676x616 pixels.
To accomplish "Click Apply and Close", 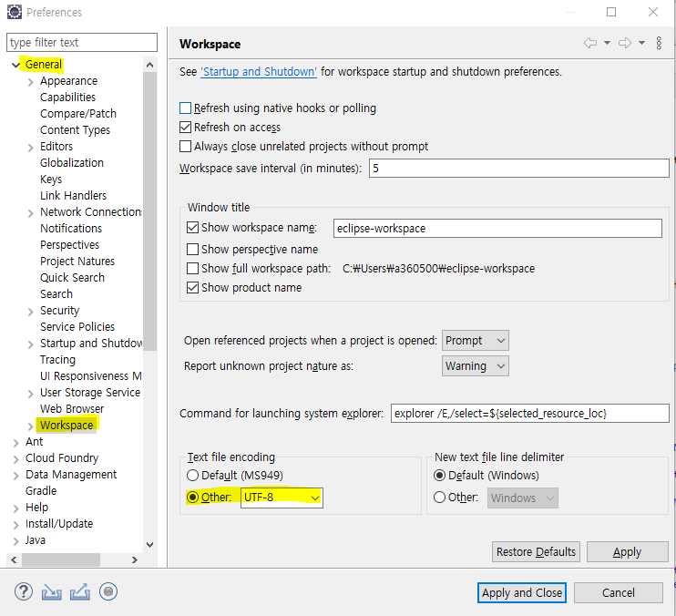I will [x=522, y=592].
